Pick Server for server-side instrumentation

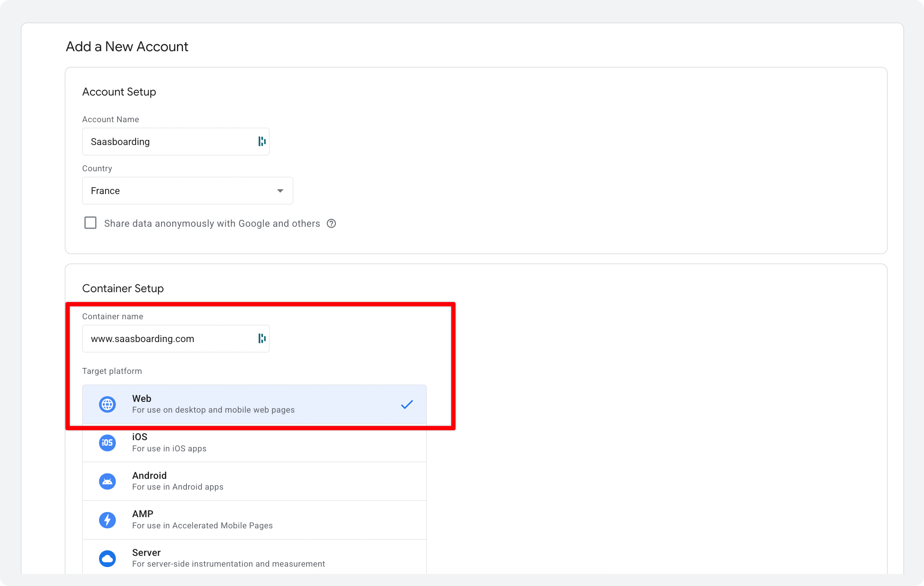254,558
